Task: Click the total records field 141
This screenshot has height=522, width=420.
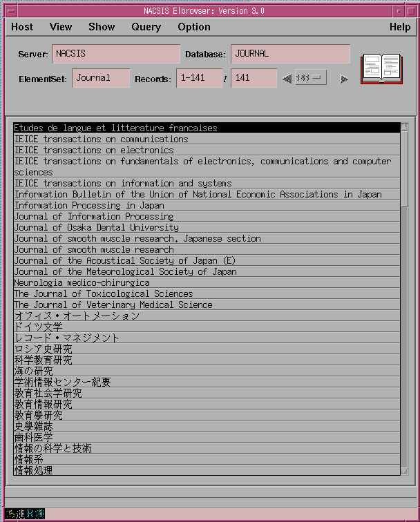Action: pyautogui.click(x=254, y=78)
